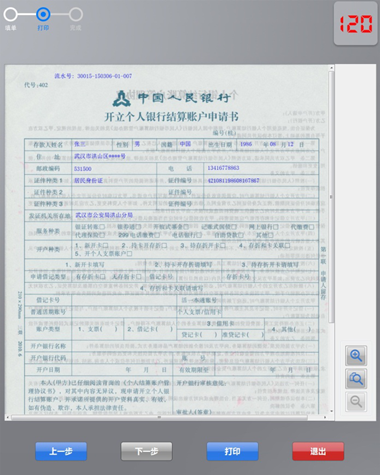Viewport: 380px width, 475px height.
Task: Click the grey 下一步 button
Action: [x=147, y=451]
